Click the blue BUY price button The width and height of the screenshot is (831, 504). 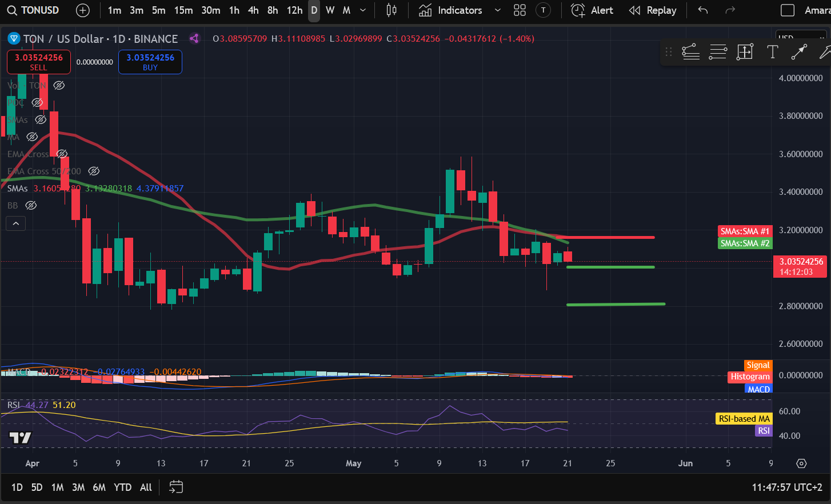(150, 62)
